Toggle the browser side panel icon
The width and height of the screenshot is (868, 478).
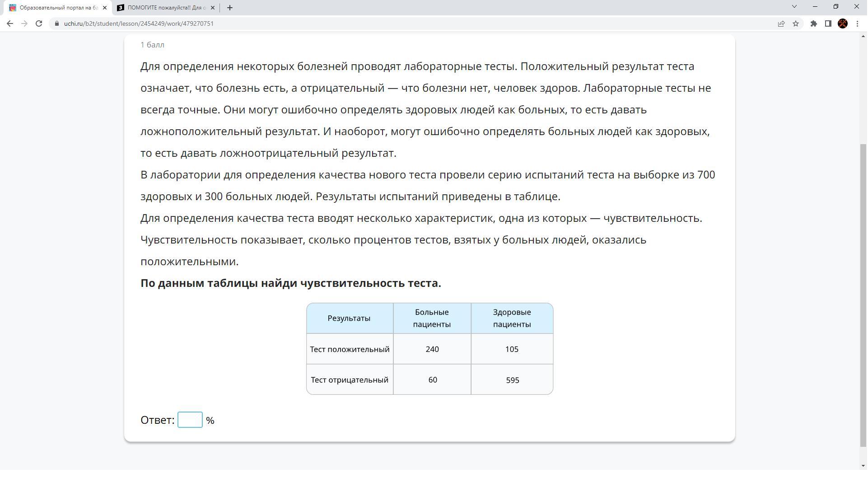[828, 23]
